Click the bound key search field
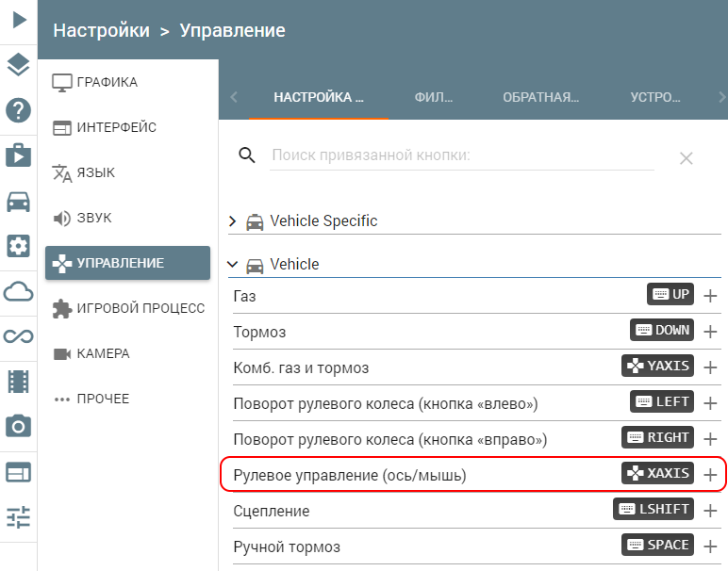Image resolution: width=728 pixels, height=571 pixels. pos(462,155)
